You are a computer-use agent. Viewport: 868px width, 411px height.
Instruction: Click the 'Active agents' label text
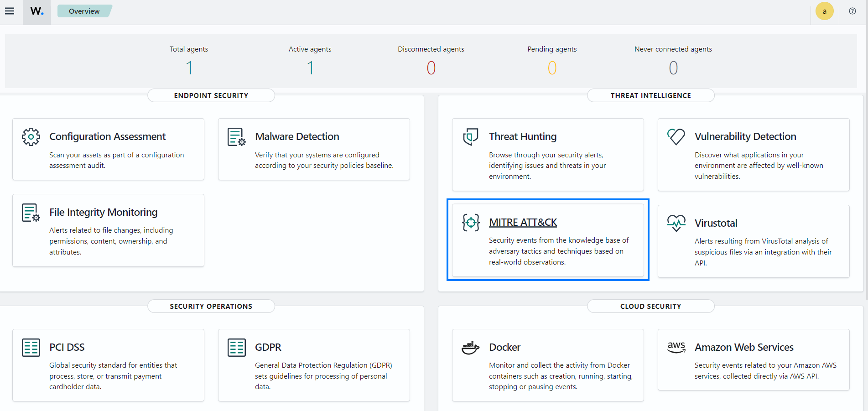tap(310, 49)
